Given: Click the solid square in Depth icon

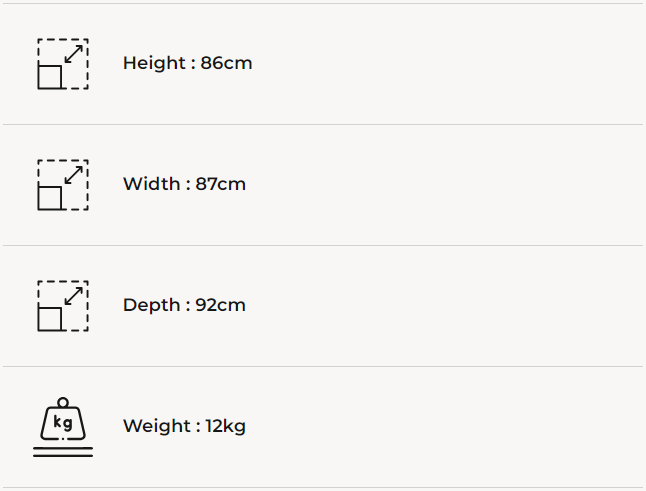Looking at the screenshot, I should tap(50, 319).
